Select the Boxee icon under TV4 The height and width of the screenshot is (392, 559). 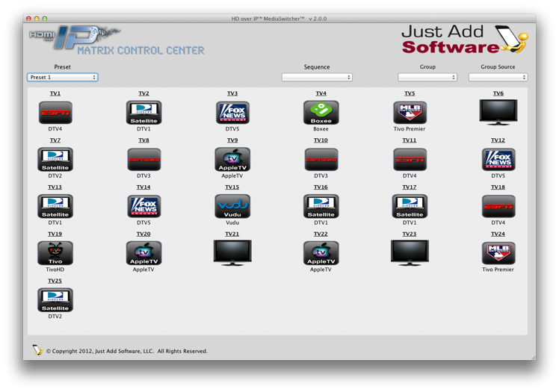click(321, 113)
